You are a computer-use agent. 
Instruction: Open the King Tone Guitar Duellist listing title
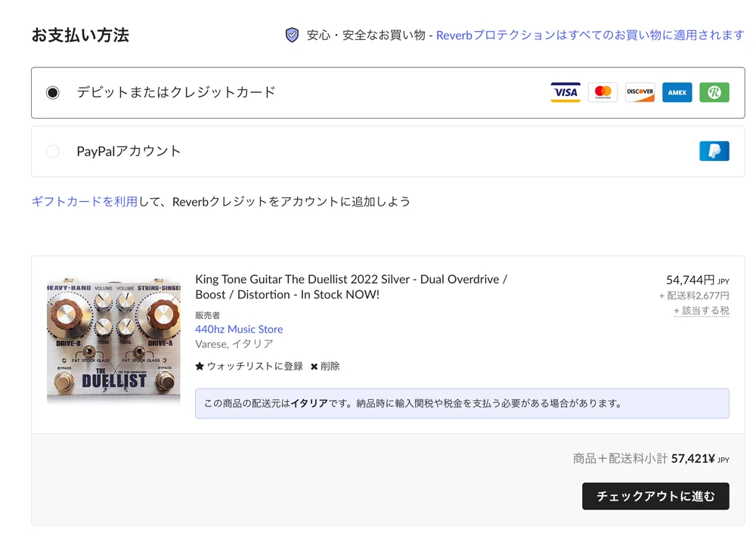(x=351, y=287)
